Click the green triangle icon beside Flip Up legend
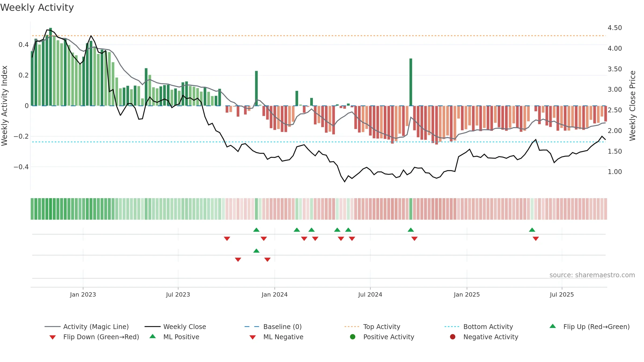Screen dimensions: 644x362 tap(553, 326)
